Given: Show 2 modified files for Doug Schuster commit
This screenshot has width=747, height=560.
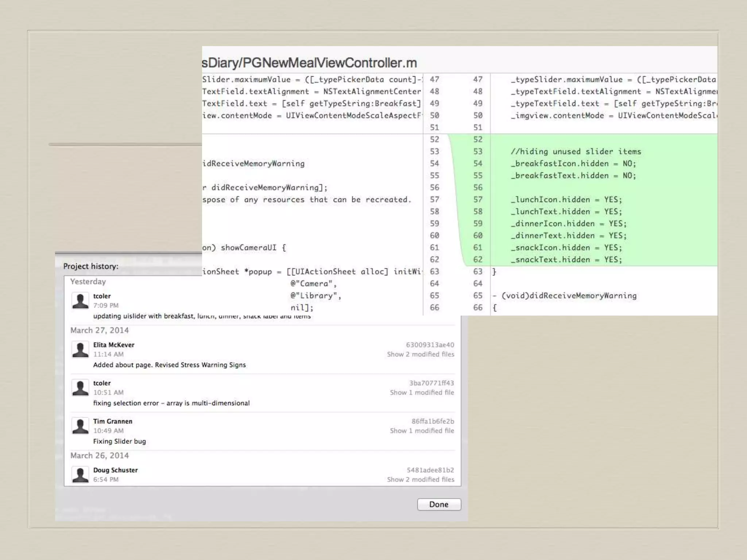Looking at the screenshot, I should tap(420, 480).
